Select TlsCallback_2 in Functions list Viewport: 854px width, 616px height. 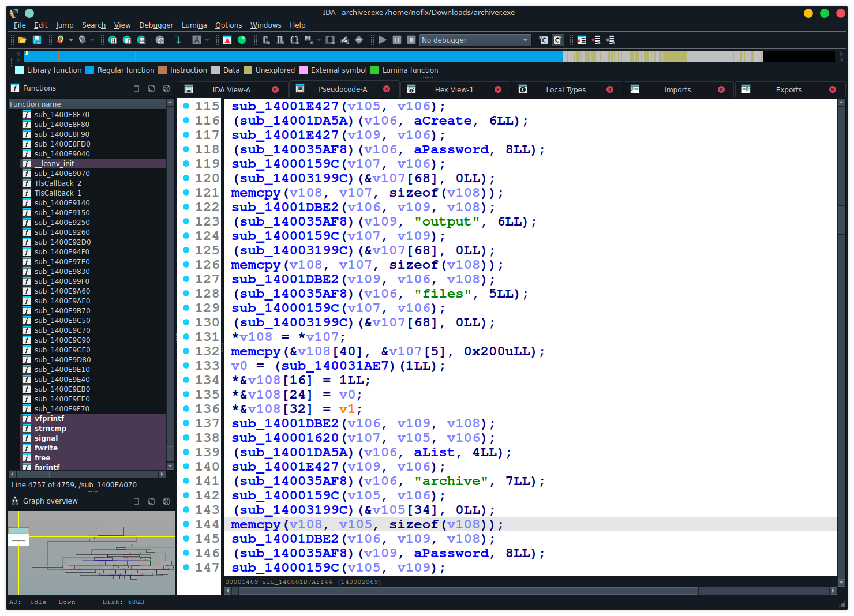pos(58,183)
